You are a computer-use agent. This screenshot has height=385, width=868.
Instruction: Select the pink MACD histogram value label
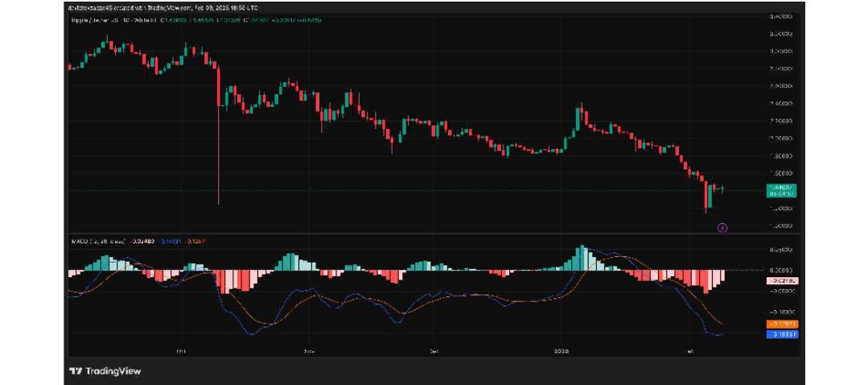pos(781,281)
